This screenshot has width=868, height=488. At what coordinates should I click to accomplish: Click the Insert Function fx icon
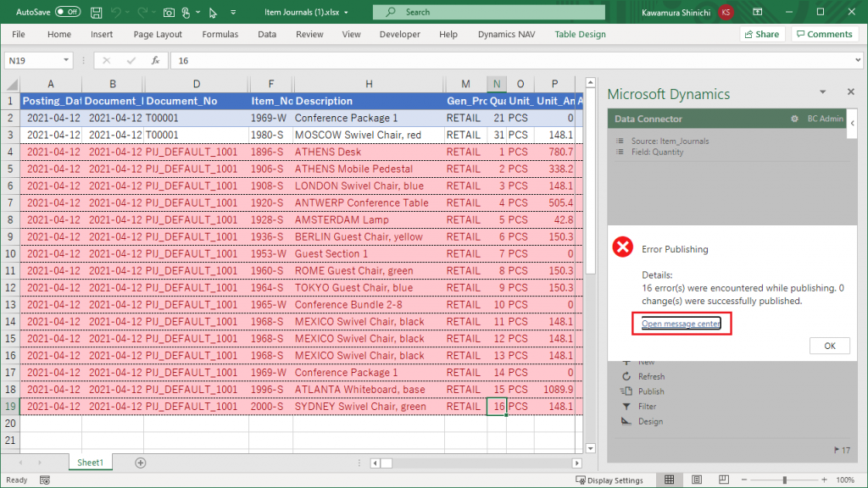coord(156,60)
